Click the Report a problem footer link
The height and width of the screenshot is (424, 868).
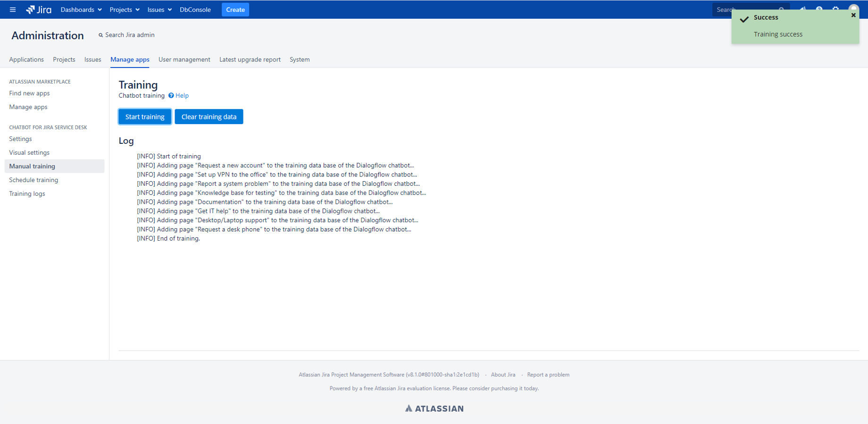pyautogui.click(x=548, y=375)
